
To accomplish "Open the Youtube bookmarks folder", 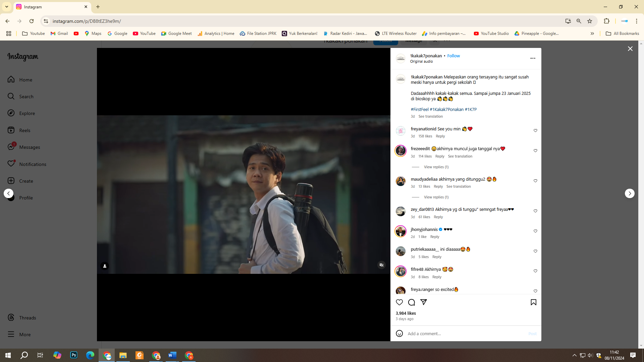I will click(33, 34).
